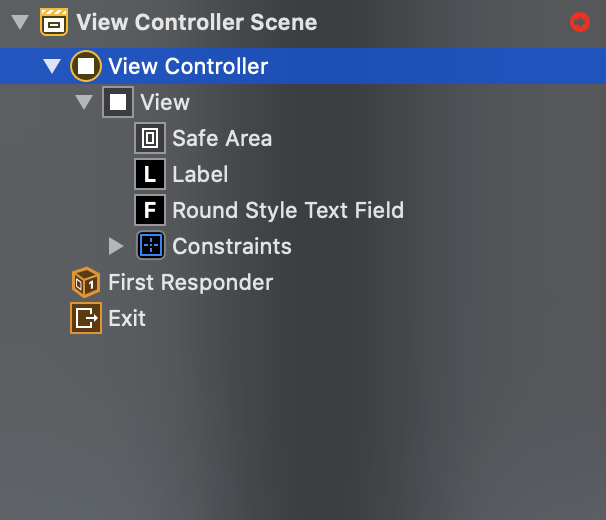Collapse the View Controller Scene triangle
The width and height of the screenshot is (606, 520).
pyautogui.click(x=20, y=22)
